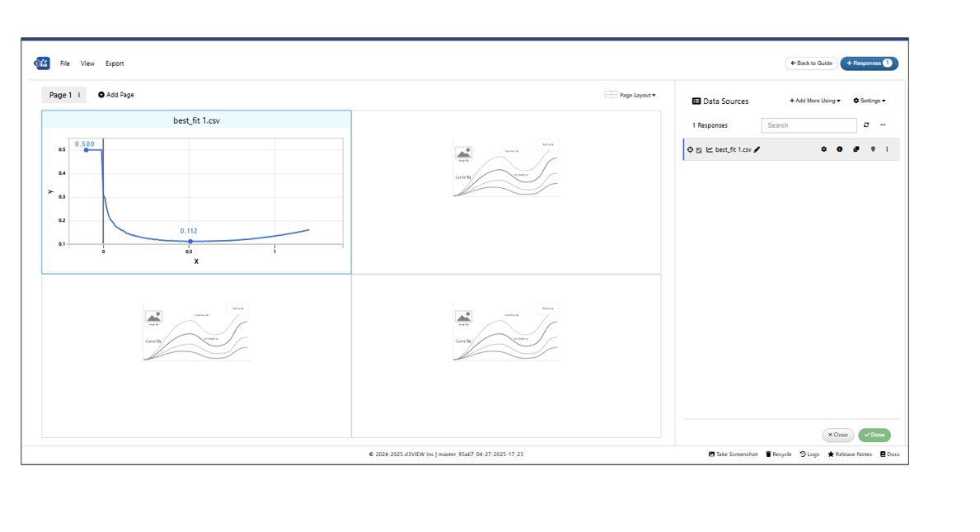The width and height of the screenshot is (980, 532).
Task: Open the Data Sources Settings dropdown
Action: pyautogui.click(x=870, y=101)
